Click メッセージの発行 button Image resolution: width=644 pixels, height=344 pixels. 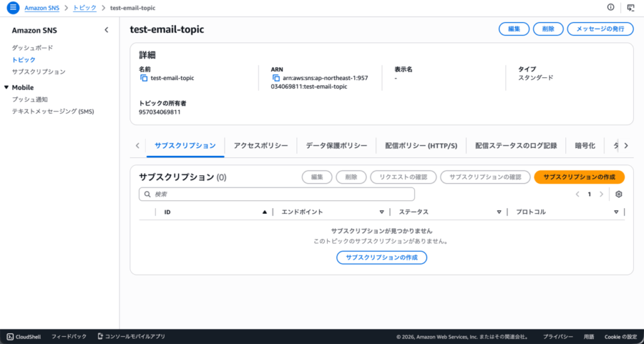600,29
